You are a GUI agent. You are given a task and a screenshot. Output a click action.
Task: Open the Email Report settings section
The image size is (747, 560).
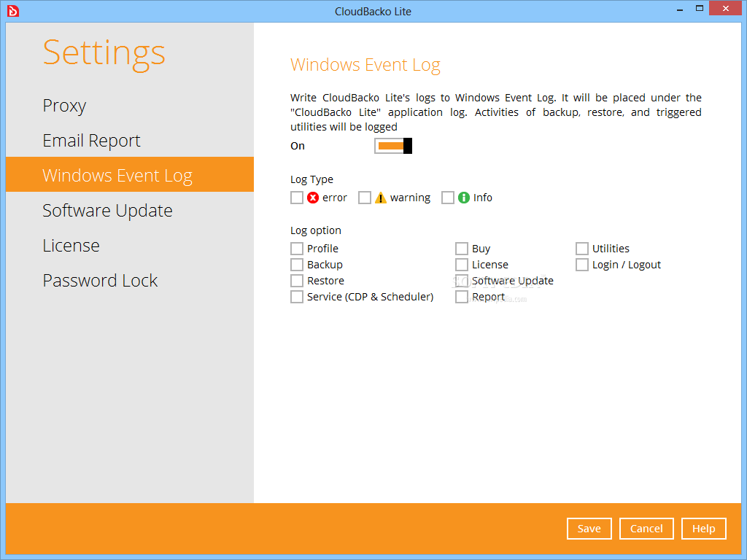coord(130,141)
